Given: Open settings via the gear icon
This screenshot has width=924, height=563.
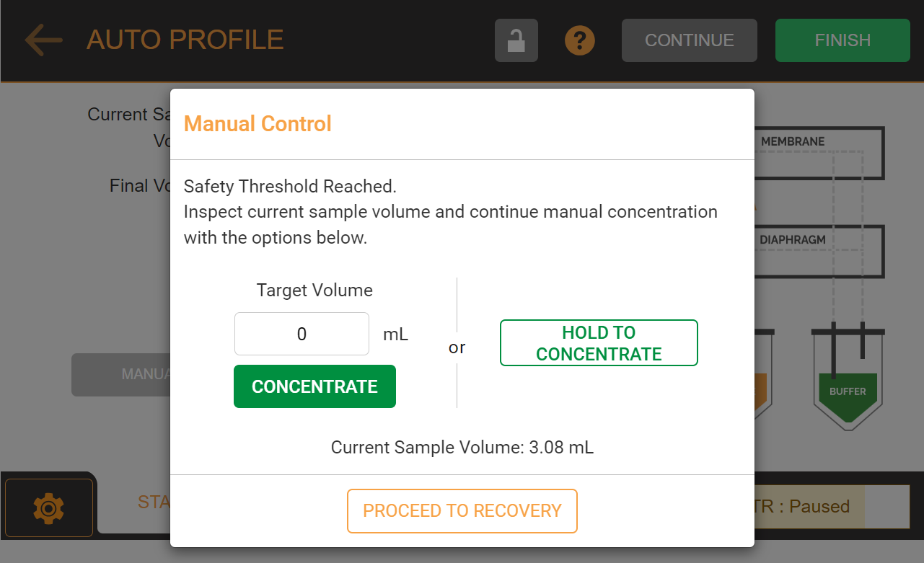Looking at the screenshot, I should 49,508.
